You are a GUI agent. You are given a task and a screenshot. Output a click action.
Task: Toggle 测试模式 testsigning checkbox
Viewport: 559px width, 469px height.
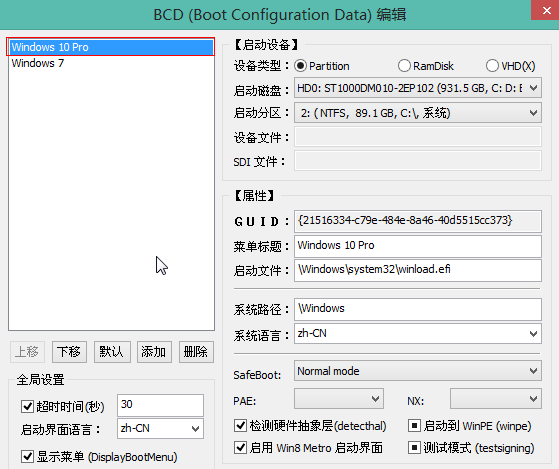414,448
